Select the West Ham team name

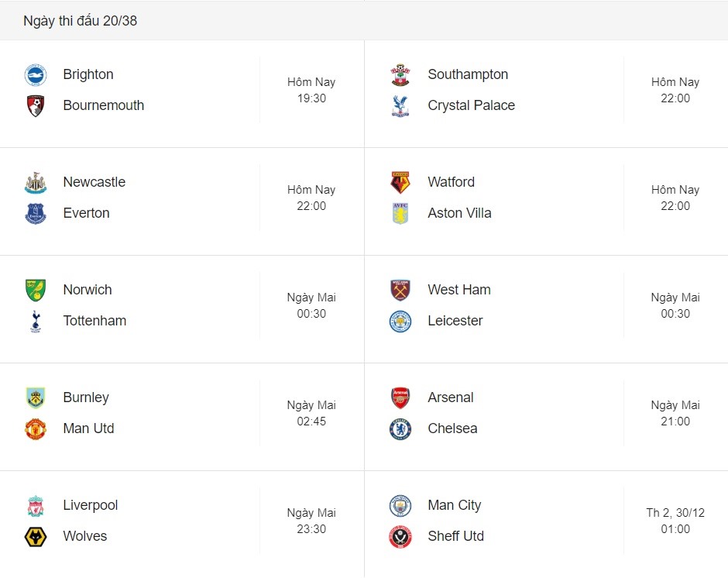[x=458, y=290]
